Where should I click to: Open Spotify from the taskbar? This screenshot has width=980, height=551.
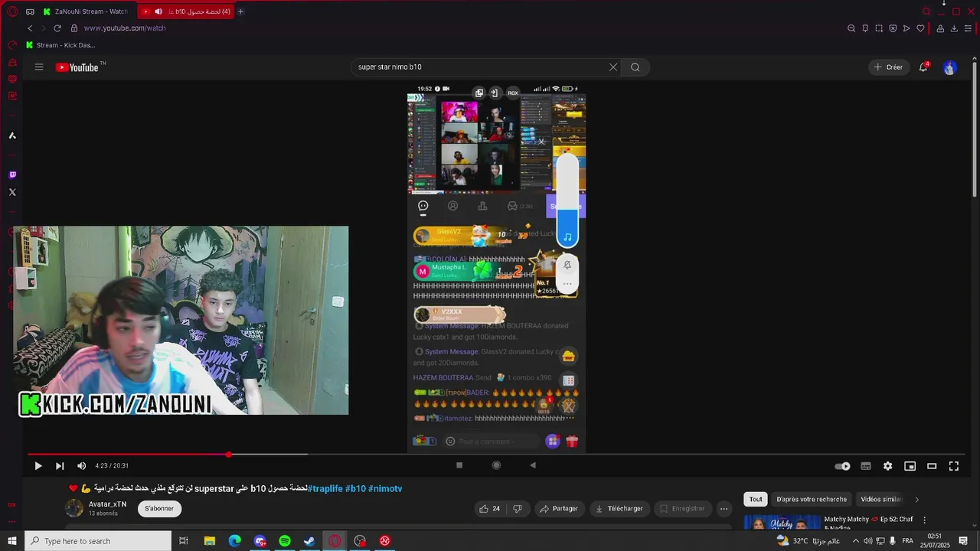click(285, 541)
